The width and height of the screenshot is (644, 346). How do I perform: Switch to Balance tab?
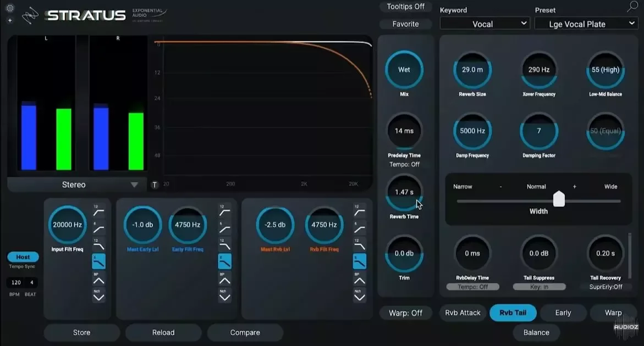[536, 332]
